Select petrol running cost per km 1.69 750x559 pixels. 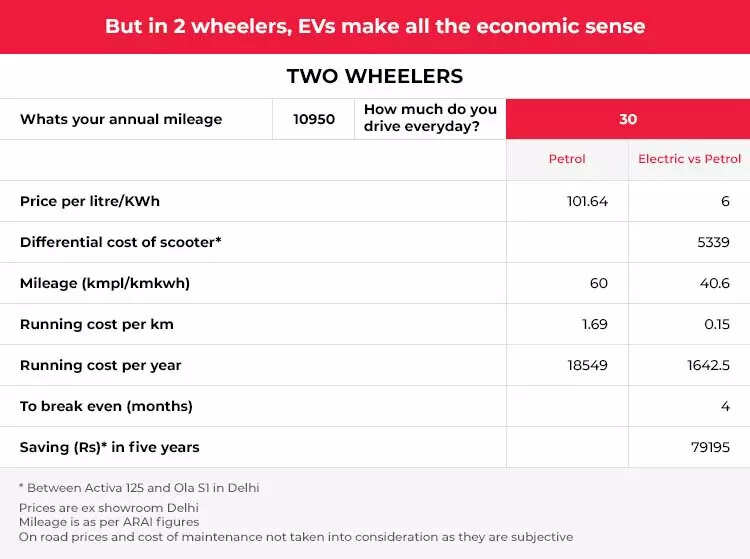tap(594, 324)
